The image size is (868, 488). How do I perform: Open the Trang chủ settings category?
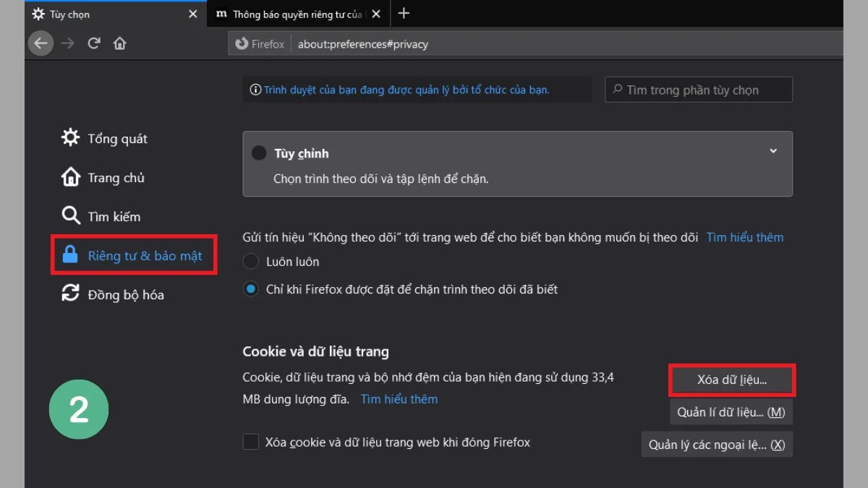click(x=103, y=178)
